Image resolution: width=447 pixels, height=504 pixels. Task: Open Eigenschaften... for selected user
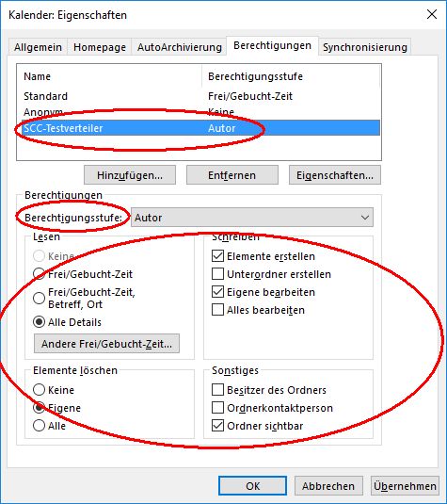[x=335, y=175]
